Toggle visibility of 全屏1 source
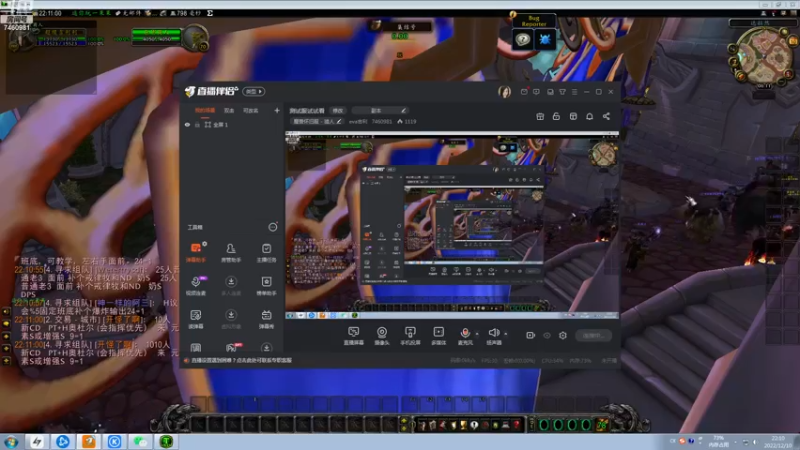800x450 pixels. tap(187, 124)
